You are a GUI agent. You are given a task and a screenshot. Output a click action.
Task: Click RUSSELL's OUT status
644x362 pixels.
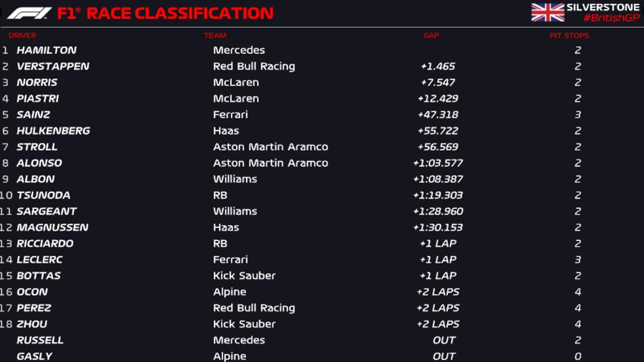pyautogui.click(x=444, y=340)
